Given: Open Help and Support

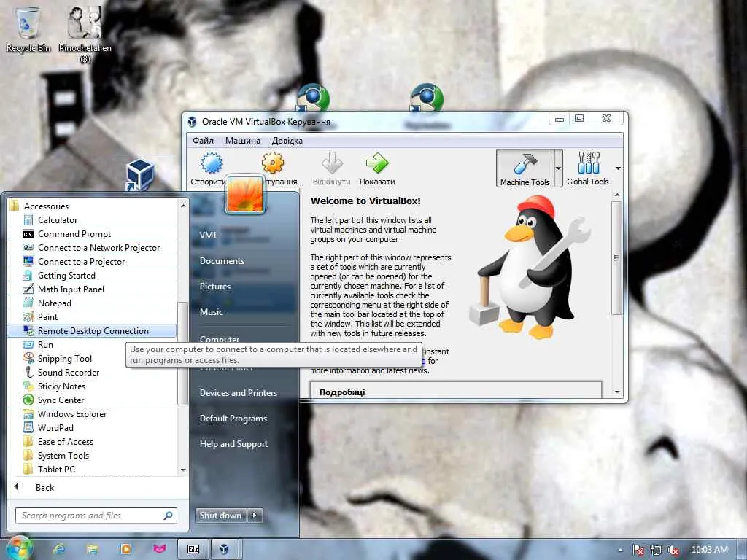Looking at the screenshot, I should [x=234, y=444].
